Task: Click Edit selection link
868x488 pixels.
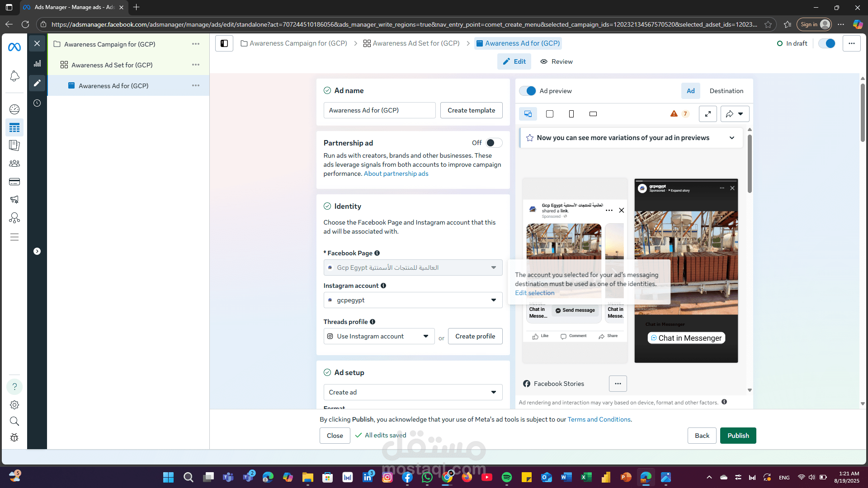Action: (535, 293)
